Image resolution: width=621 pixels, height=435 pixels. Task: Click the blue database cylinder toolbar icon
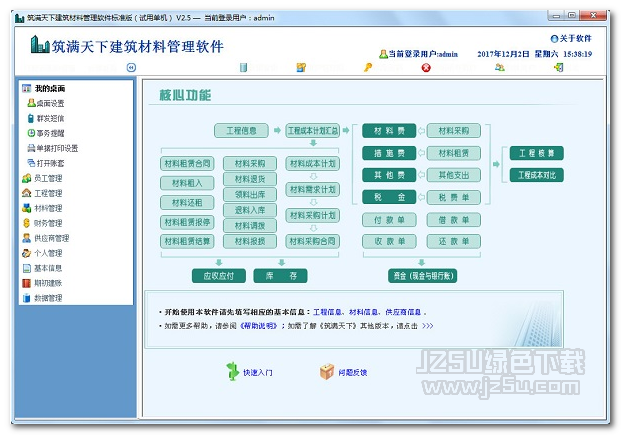(244, 67)
